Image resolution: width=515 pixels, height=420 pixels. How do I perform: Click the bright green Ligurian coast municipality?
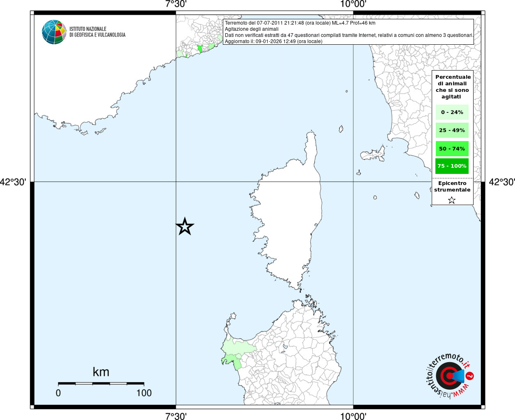[199, 48]
